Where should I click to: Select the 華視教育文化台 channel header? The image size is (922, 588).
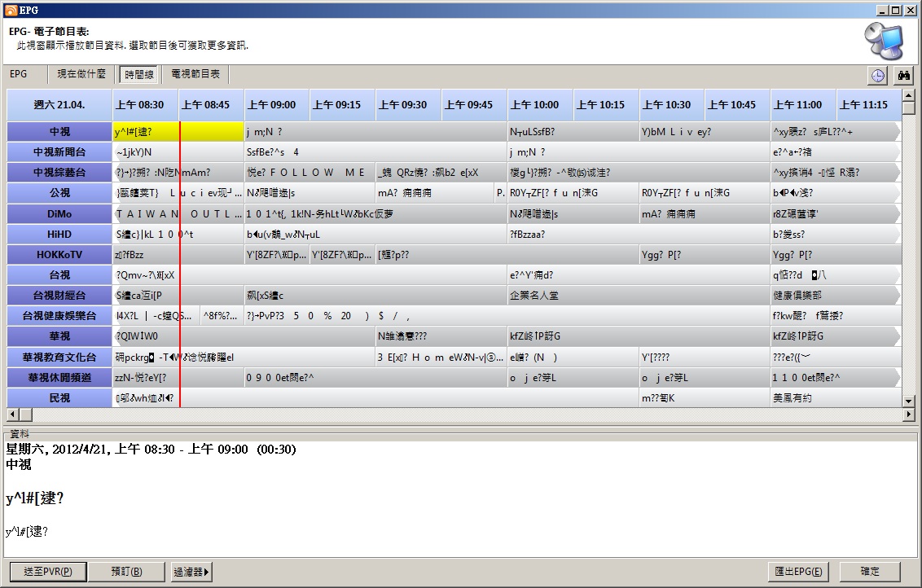tap(59, 357)
